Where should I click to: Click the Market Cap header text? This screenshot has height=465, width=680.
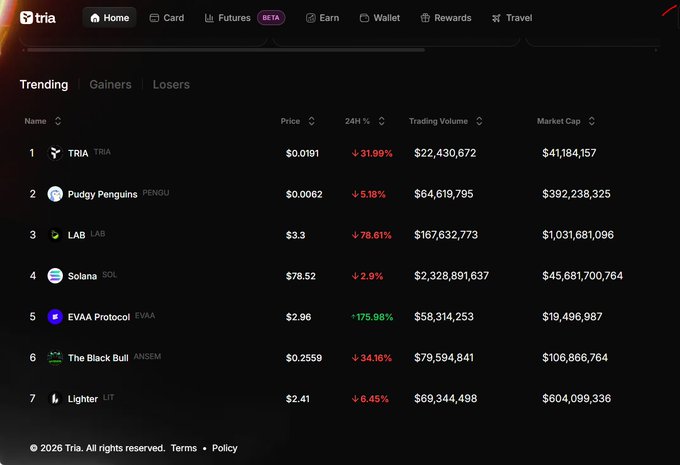click(x=559, y=121)
